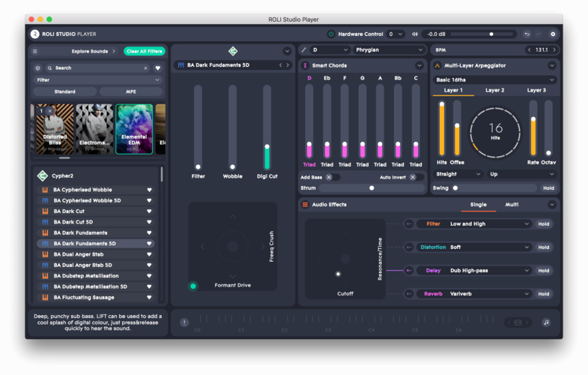The image size is (588, 375).
Task: Show favorites using heart icon beside Search
Action: click(x=157, y=68)
